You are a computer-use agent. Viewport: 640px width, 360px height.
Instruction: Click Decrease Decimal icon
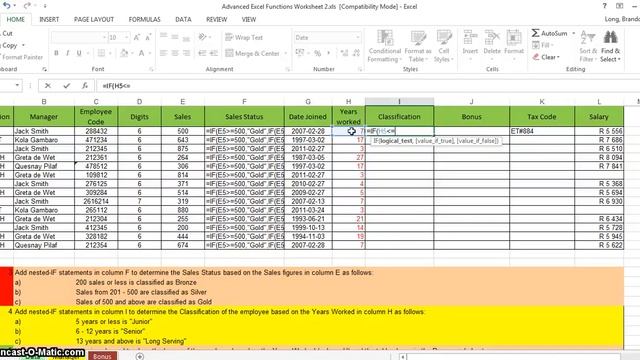point(356,53)
